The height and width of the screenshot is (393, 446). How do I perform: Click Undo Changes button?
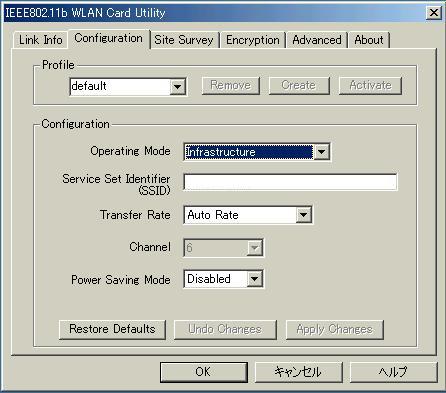pyautogui.click(x=225, y=329)
